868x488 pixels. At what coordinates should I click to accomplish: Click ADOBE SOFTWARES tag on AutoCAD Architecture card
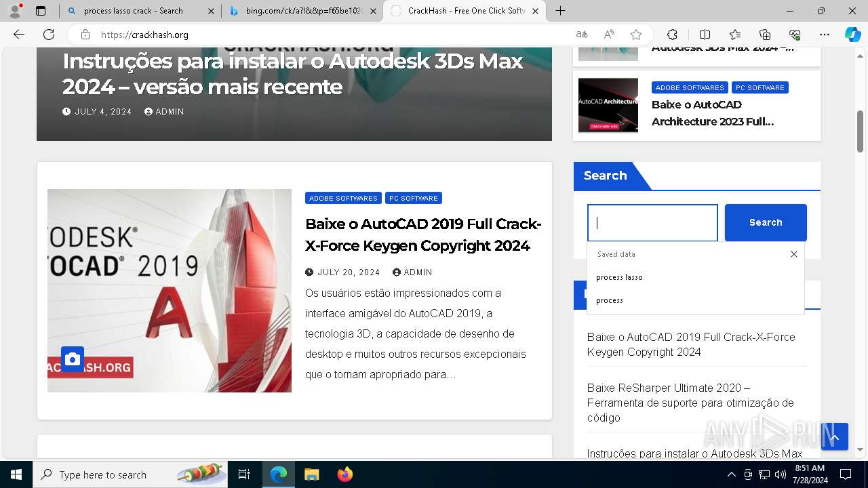point(690,87)
